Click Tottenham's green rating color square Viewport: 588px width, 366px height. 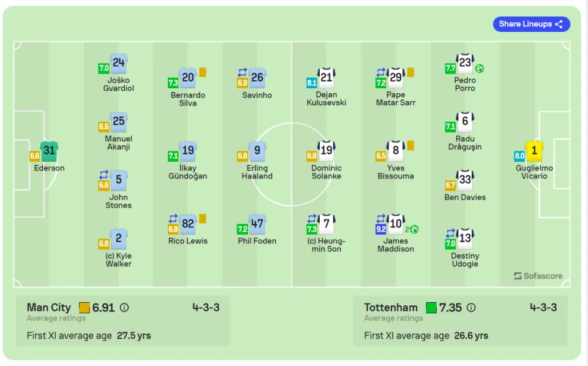431,308
